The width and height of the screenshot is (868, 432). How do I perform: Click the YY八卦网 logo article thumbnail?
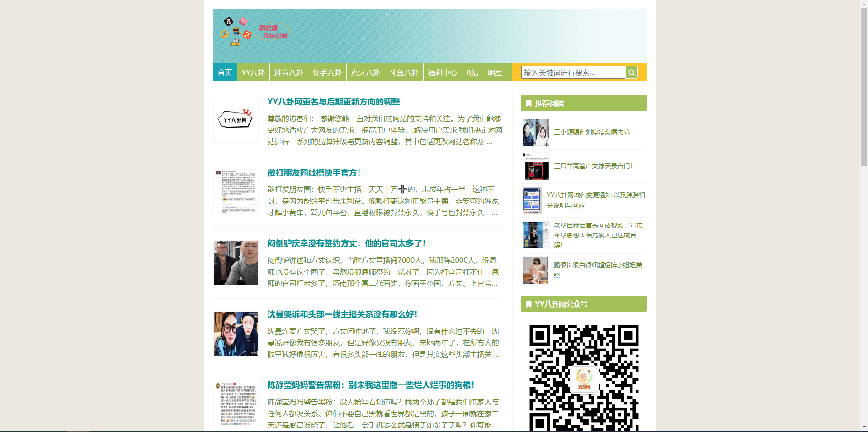click(x=236, y=121)
